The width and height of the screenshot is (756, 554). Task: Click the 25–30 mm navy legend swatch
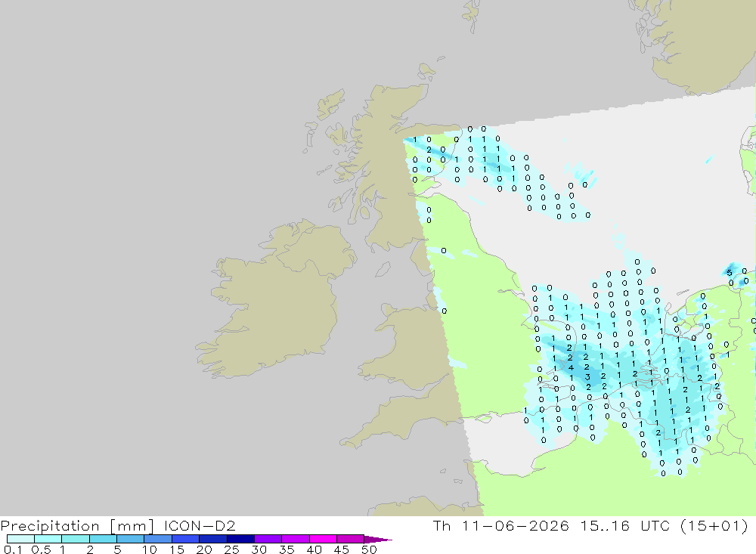[x=240, y=539]
